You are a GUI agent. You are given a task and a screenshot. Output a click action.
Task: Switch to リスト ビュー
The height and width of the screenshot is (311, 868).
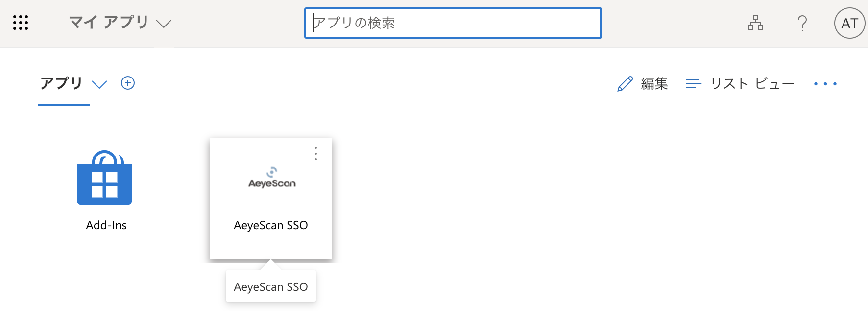point(752,84)
